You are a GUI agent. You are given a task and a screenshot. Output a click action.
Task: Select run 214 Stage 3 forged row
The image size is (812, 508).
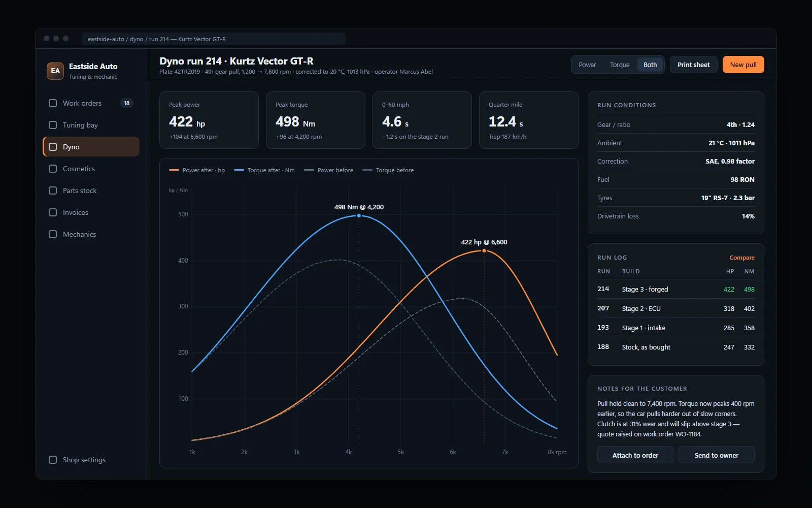point(675,289)
